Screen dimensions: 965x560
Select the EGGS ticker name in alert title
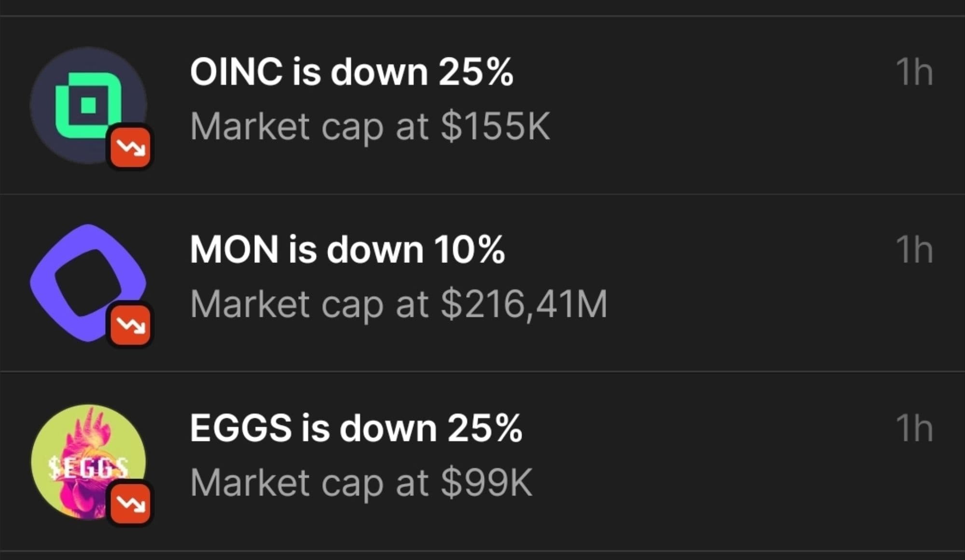(x=240, y=428)
